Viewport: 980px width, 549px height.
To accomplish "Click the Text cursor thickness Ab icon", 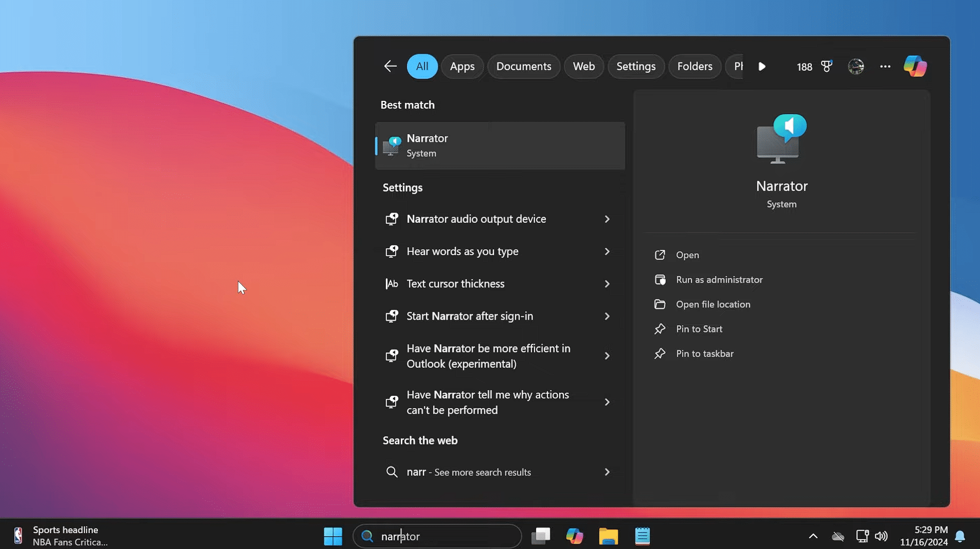I will pos(392,284).
